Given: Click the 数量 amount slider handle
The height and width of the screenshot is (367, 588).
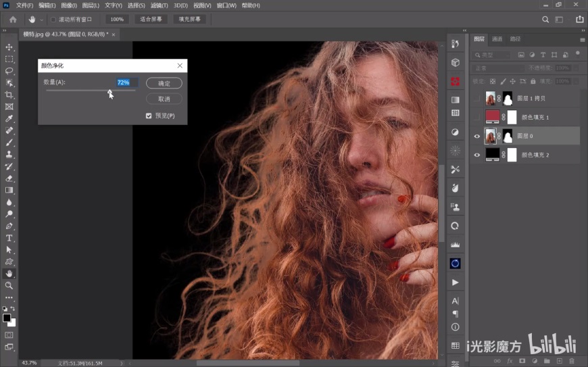Looking at the screenshot, I should [x=109, y=91].
